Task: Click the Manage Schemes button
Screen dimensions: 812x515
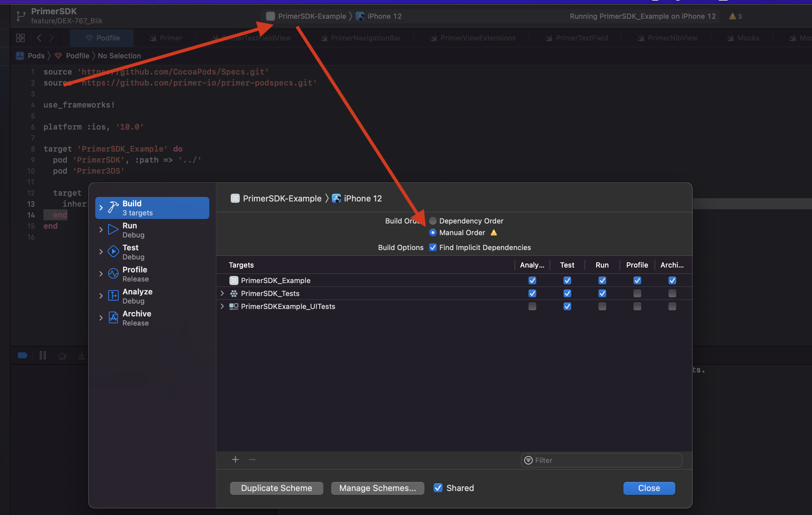Action: (x=377, y=488)
